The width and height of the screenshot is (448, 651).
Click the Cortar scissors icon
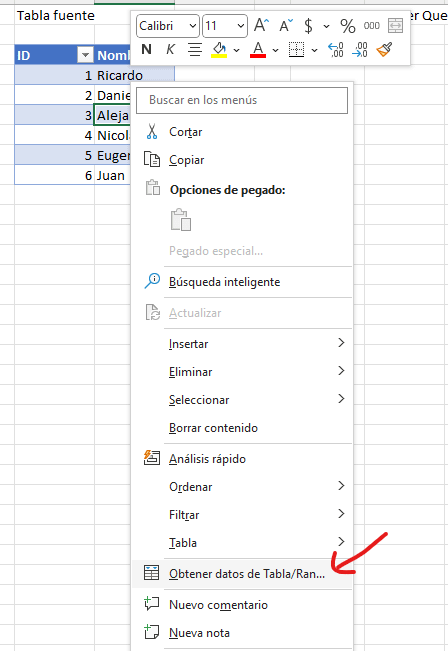point(152,131)
